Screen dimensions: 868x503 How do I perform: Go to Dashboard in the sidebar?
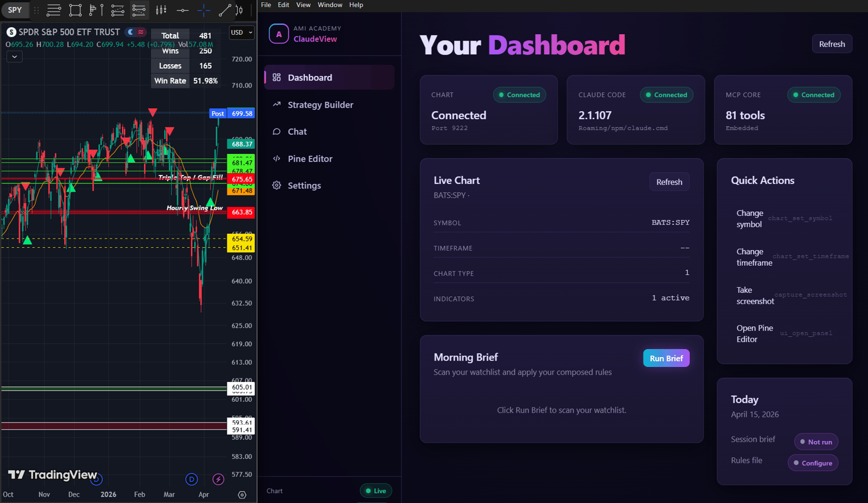(329, 78)
